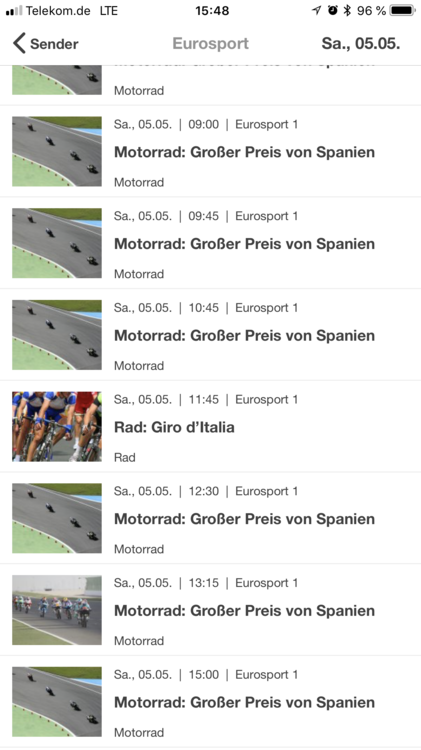The height and width of the screenshot is (750, 421).
Task: Open the 11:45 Giro d'Italia cycling thumbnail
Action: click(57, 426)
